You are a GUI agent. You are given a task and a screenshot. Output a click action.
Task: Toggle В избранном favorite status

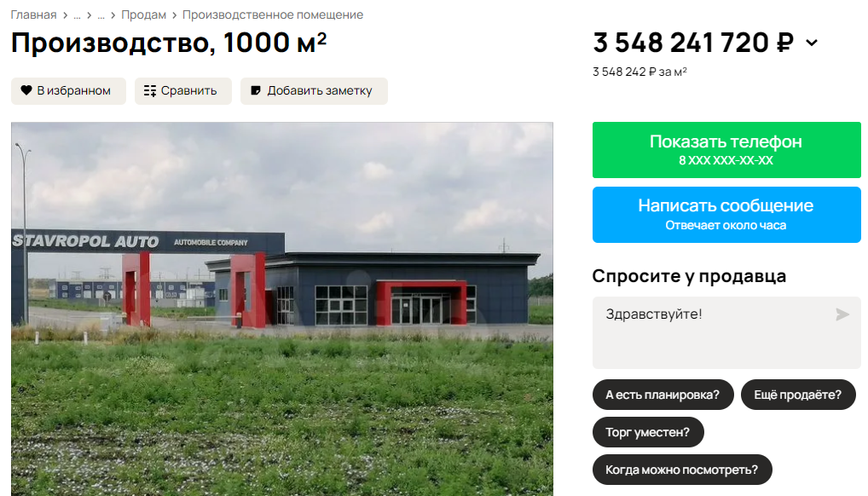tap(69, 91)
